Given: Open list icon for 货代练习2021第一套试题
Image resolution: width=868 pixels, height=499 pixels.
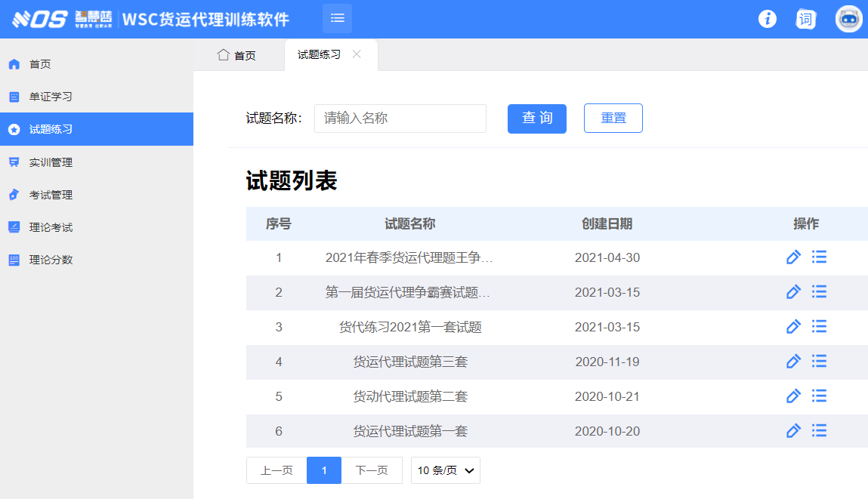Looking at the screenshot, I should click(819, 326).
